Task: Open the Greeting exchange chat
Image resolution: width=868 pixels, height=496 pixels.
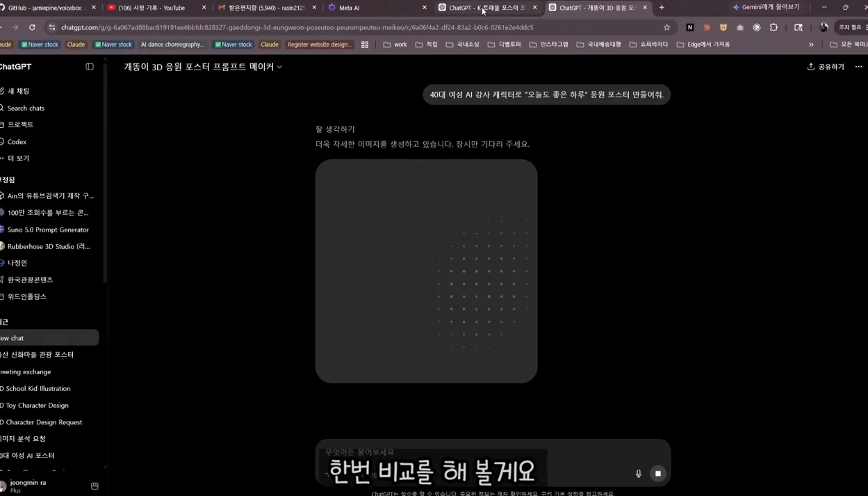Action: click(x=26, y=371)
